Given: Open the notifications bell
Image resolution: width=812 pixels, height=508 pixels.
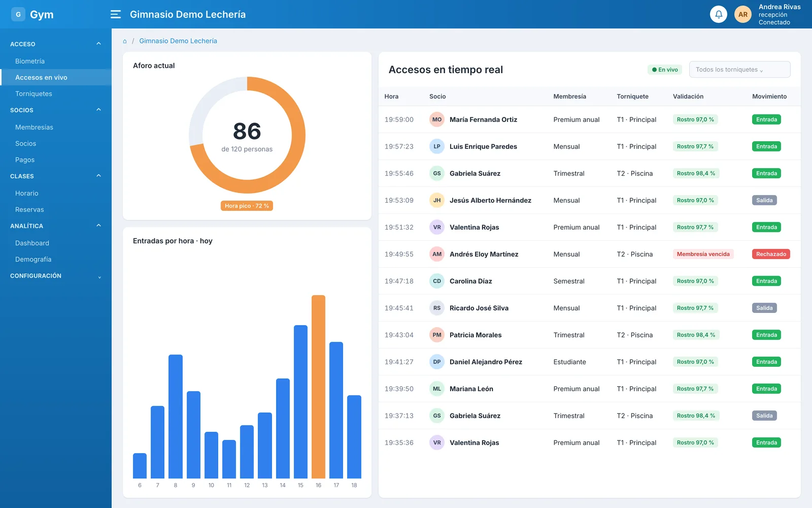Looking at the screenshot, I should tap(719, 14).
